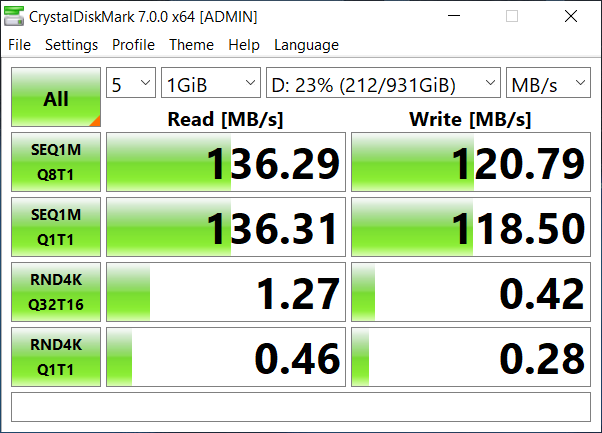Open the Language menu
The width and height of the screenshot is (602, 433).
point(306,45)
